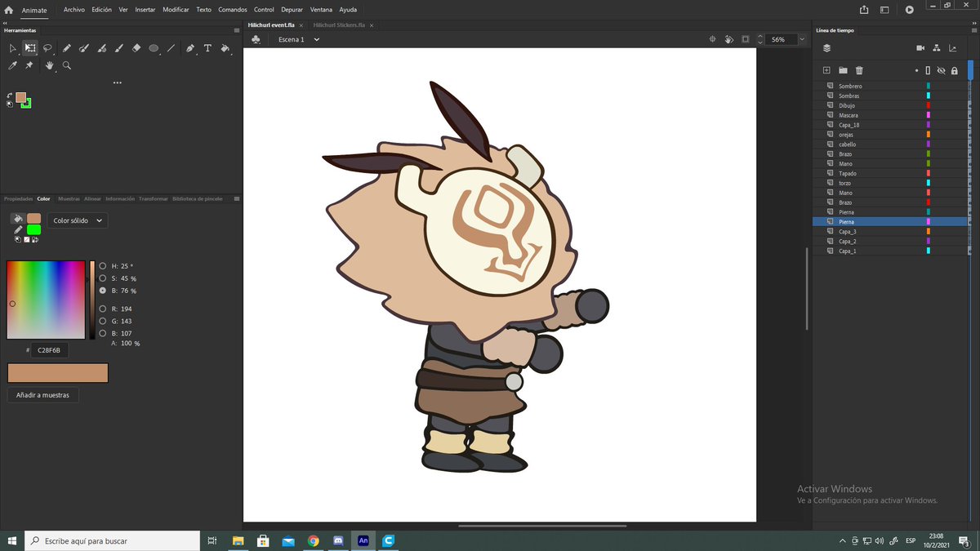Select the Lasso tool

(x=48, y=48)
